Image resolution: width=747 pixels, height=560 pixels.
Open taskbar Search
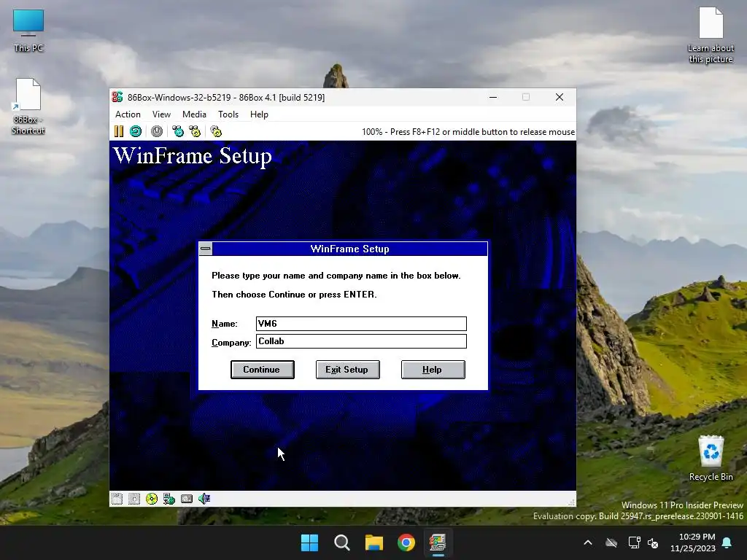pos(341,542)
